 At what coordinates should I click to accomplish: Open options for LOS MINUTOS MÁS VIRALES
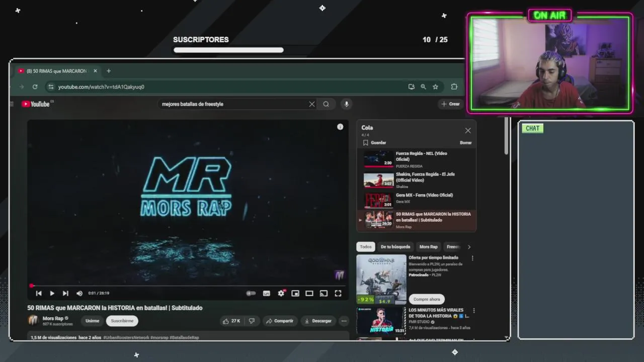[473, 311]
